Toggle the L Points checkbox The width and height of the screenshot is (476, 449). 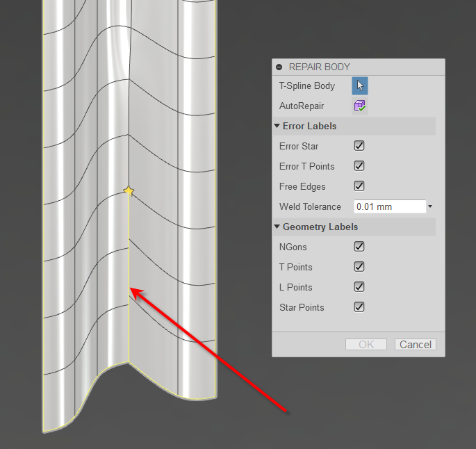(x=359, y=287)
